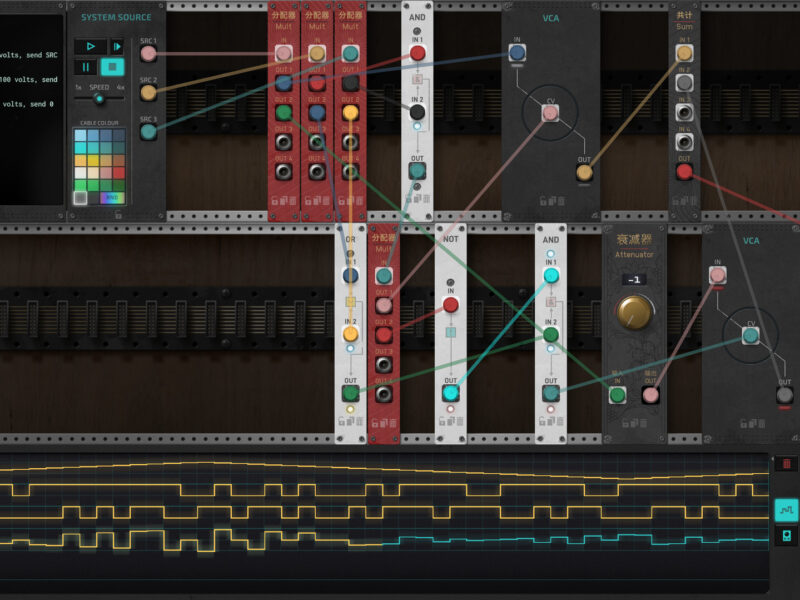Toggle the waveform view button
Viewport: 800px width, 600px height.
coord(786,510)
